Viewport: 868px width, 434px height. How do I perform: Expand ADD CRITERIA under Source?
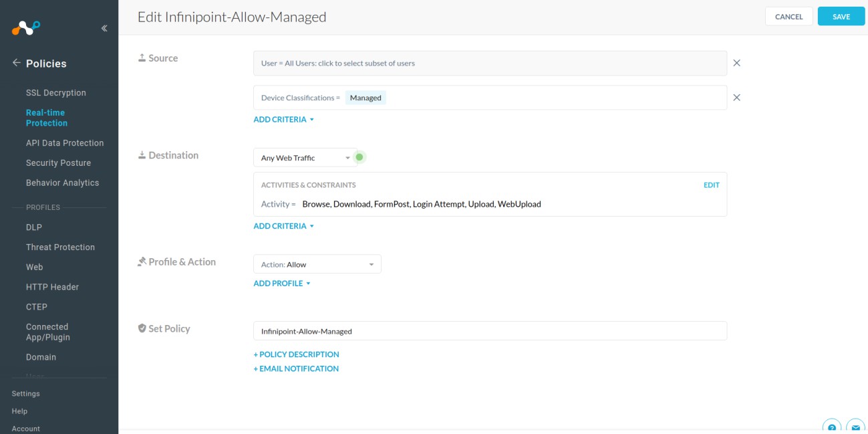283,119
